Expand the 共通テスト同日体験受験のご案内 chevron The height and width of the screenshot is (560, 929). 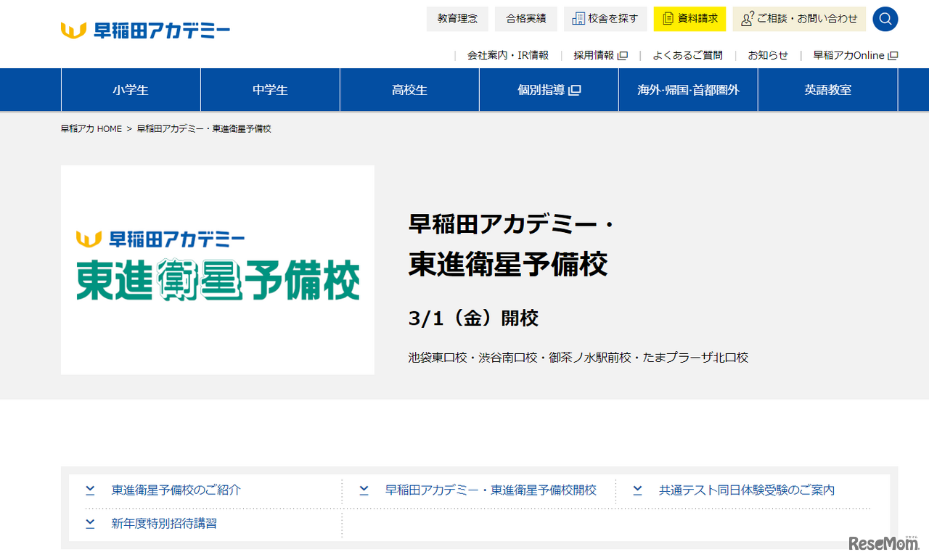pos(637,490)
